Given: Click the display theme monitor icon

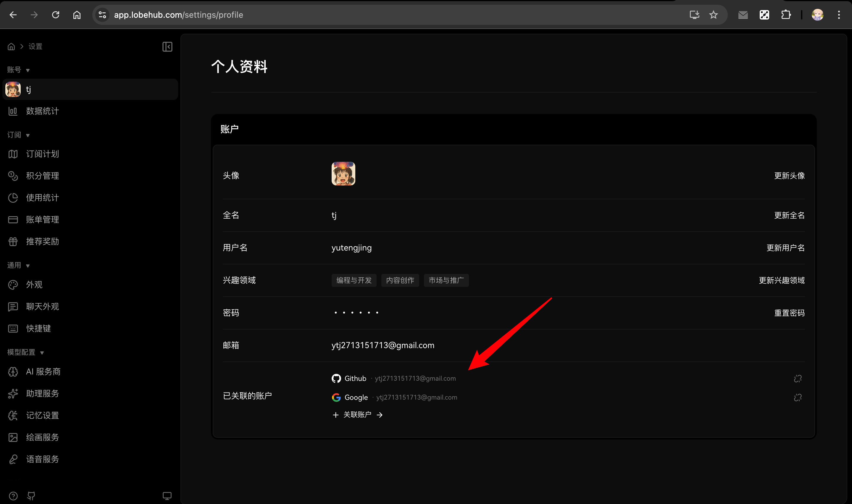Looking at the screenshot, I should click(167, 496).
